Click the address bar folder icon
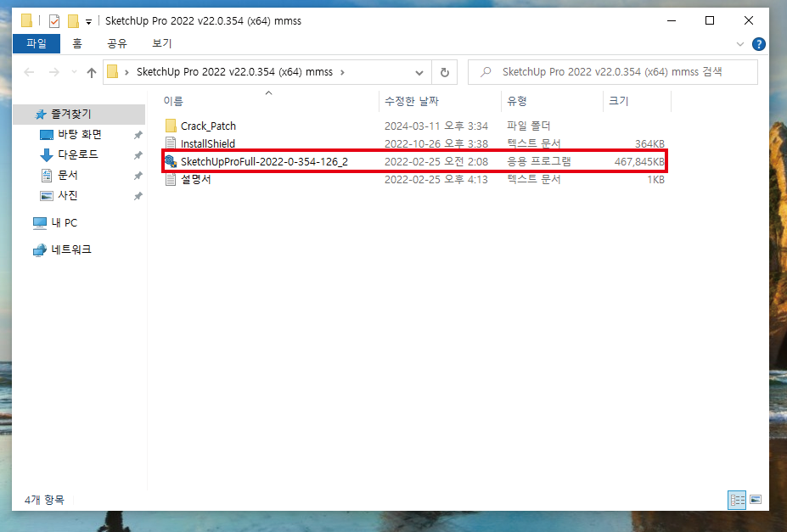787x532 pixels. (x=112, y=72)
